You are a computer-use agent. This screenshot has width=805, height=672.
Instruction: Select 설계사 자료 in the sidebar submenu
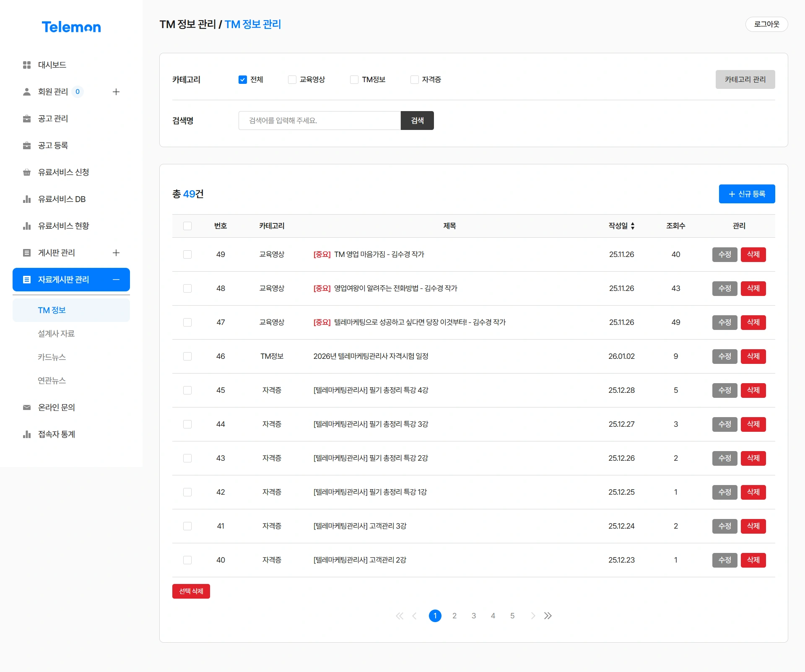(56, 334)
